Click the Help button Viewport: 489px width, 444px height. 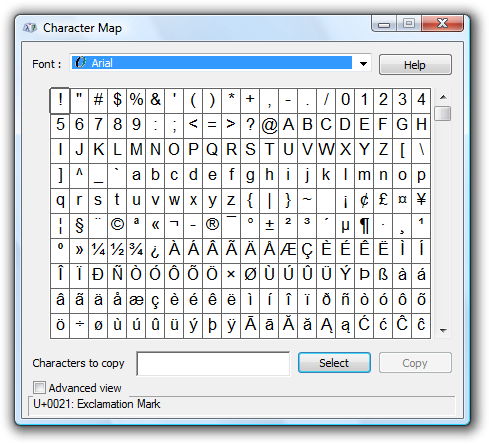[415, 65]
